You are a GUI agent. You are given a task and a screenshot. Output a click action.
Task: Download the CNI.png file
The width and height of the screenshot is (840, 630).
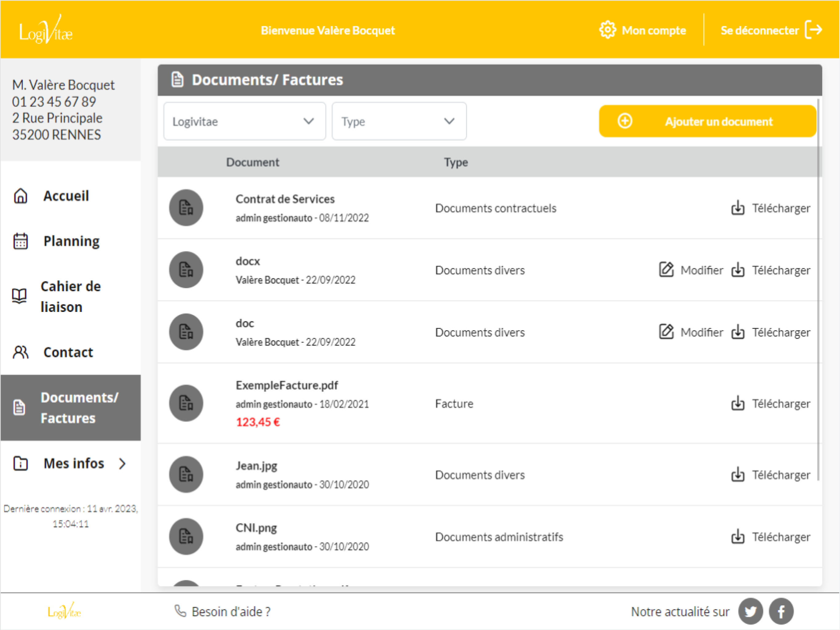coord(771,536)
